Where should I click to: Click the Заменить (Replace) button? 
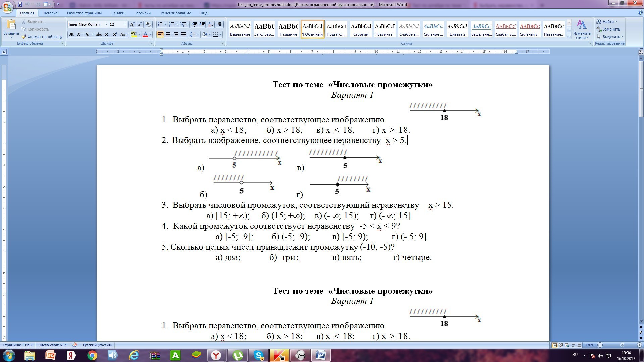[x=608, y=29]
